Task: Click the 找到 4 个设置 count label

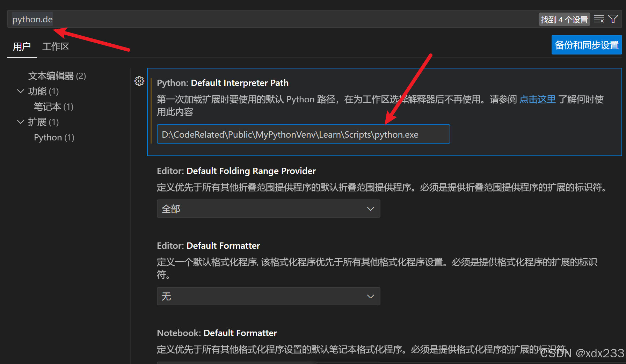Action: click(564, 19)
